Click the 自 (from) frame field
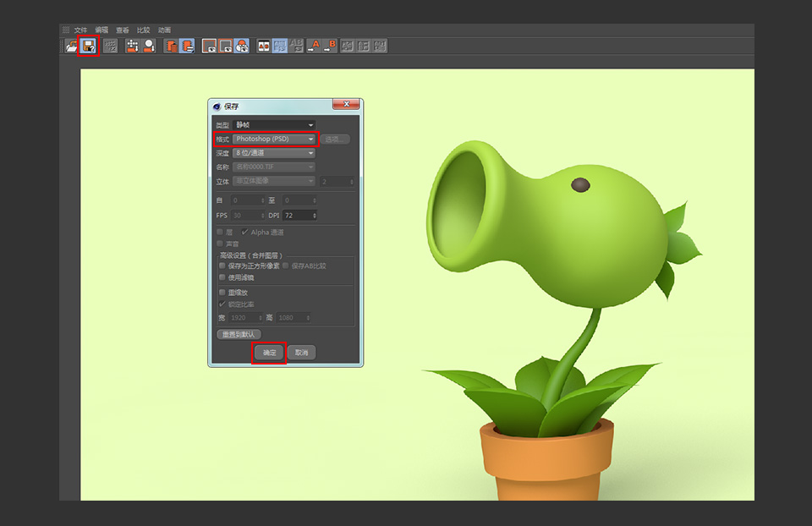812x526 pixels. click(248, 200)
